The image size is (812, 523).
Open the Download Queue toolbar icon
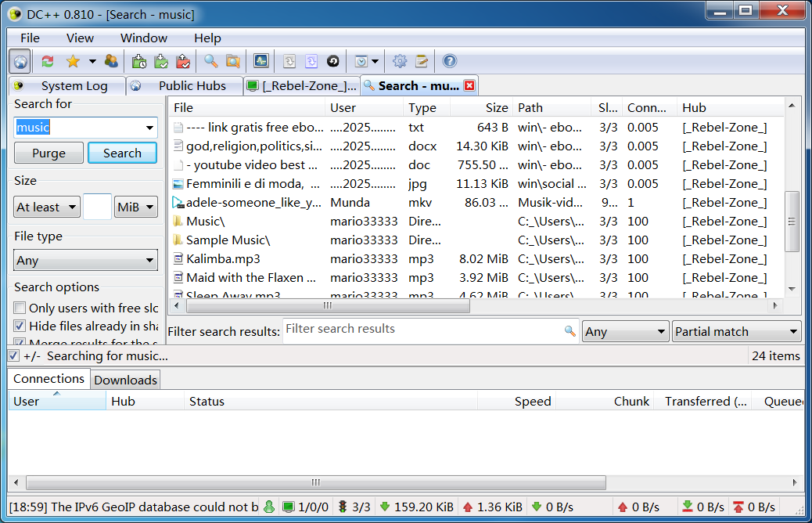tap(140, 61)
